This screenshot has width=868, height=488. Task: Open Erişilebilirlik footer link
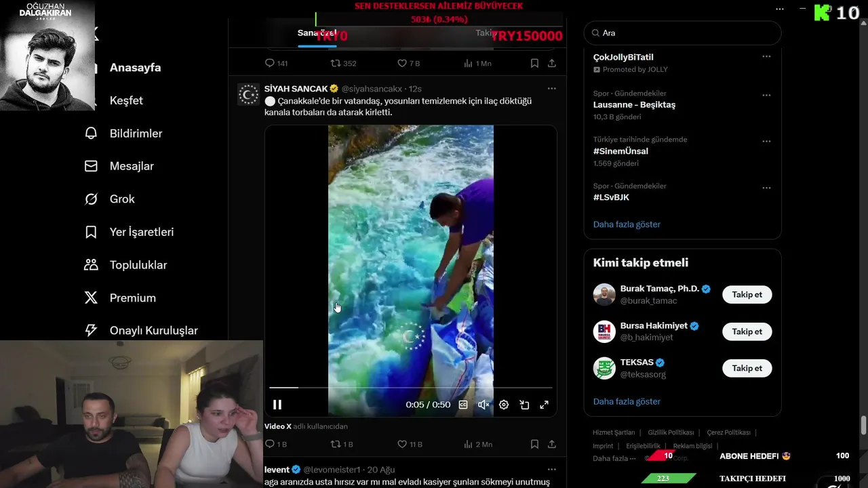pyautogui.click(x=644, y=446)
